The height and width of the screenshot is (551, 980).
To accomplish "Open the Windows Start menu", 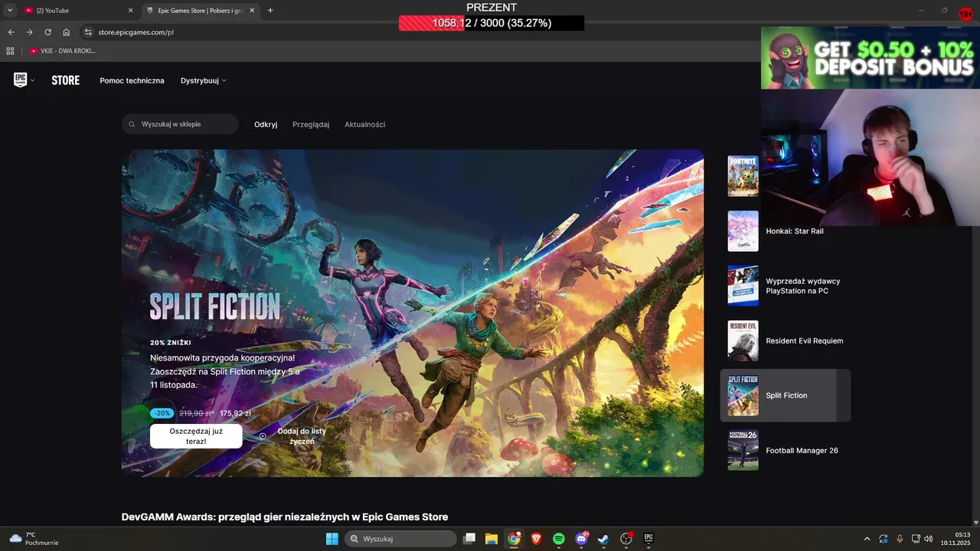I will click(332, 539).
